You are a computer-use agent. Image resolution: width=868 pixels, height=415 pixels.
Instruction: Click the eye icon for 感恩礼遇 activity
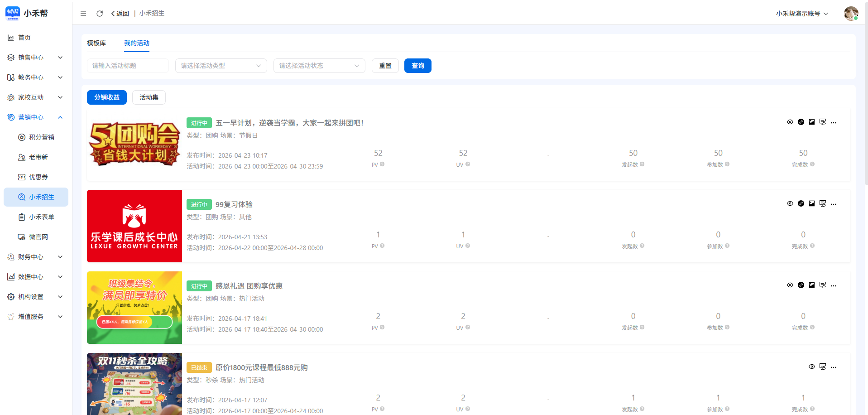pos(790,285)
